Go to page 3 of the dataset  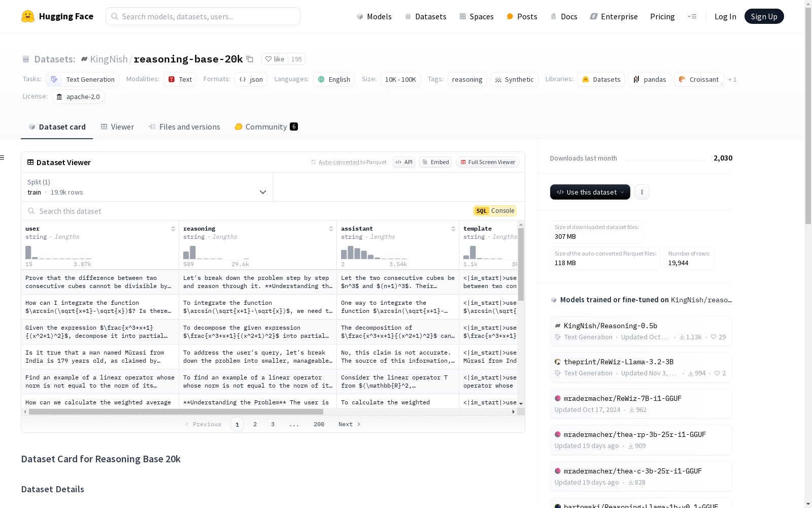[x=273, y=424]
